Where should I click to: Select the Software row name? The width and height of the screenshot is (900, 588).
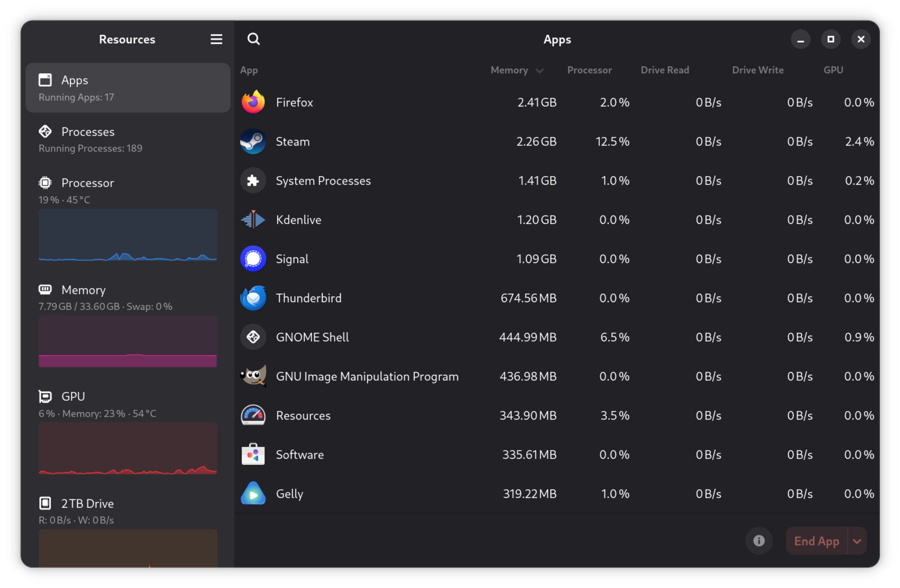300,454
